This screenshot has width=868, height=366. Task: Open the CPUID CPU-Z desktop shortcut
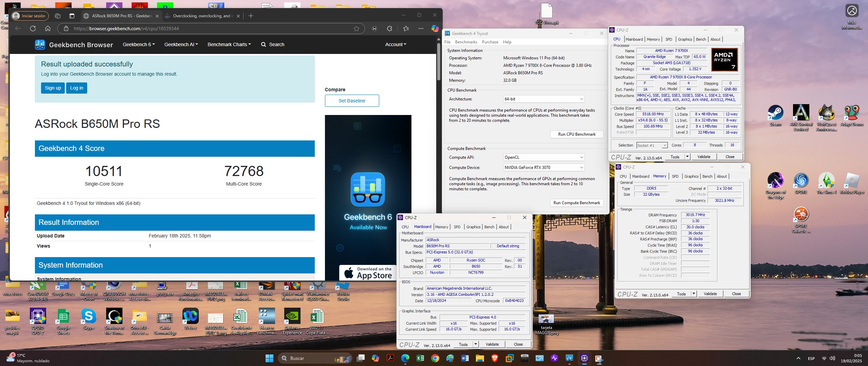coord(38,321)
